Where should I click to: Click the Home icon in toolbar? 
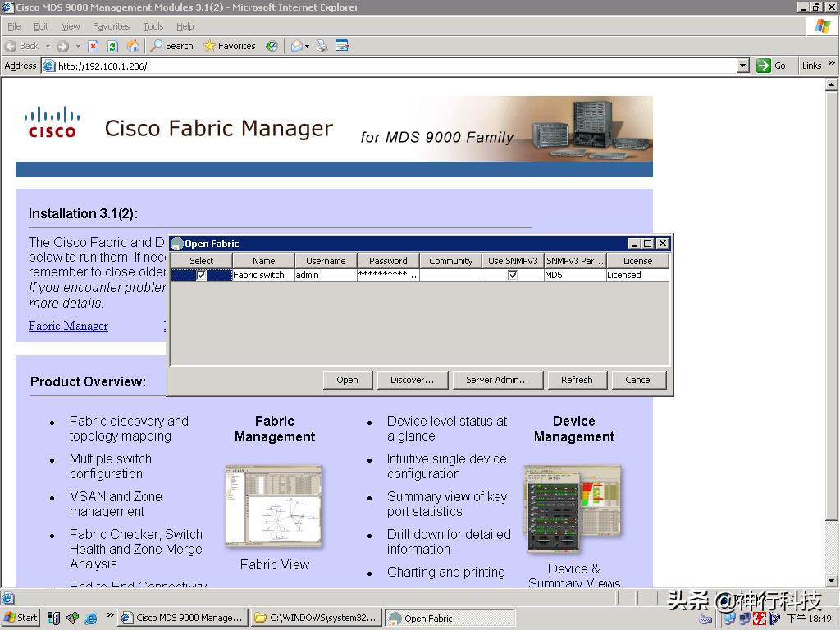click(x=133, y=46)
